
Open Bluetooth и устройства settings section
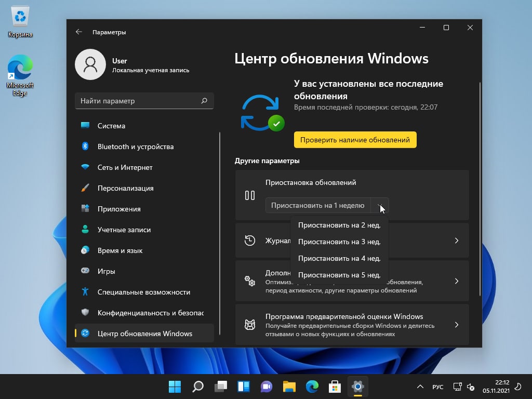point(135,147)
